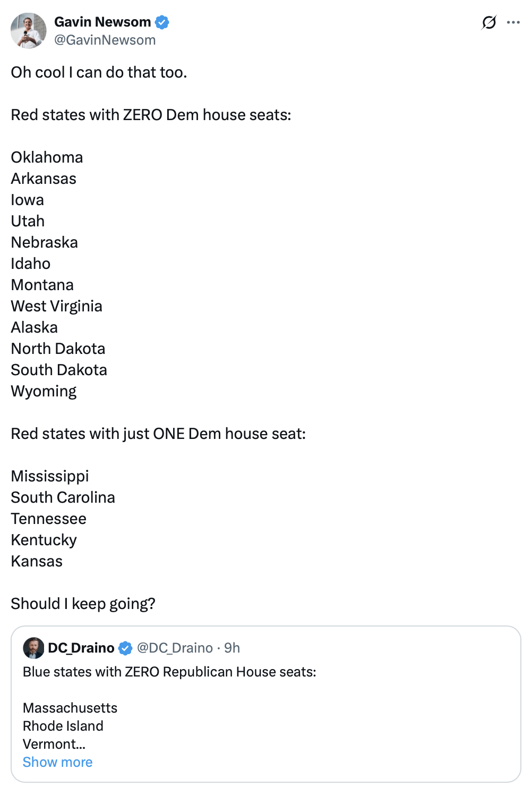Open the three-dot more options menu
This screenshot has width=532, height=795.
pyautogui.click(x=513, y=22)
